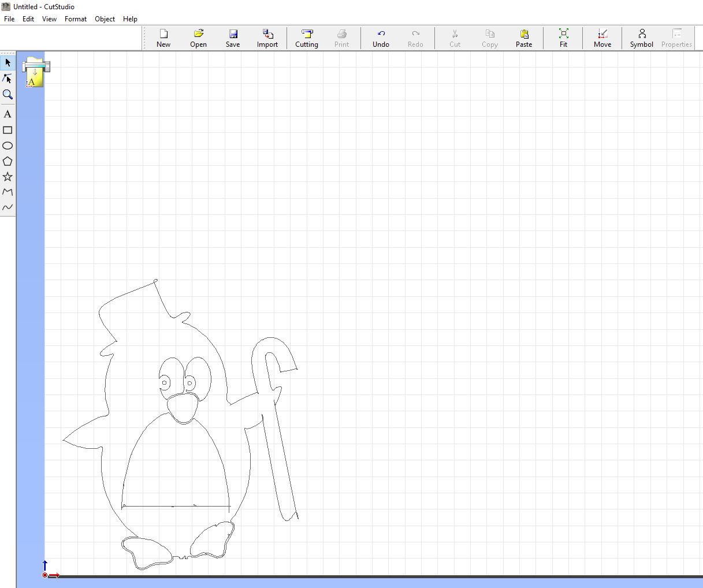Create a new document with New

(163, 38)
